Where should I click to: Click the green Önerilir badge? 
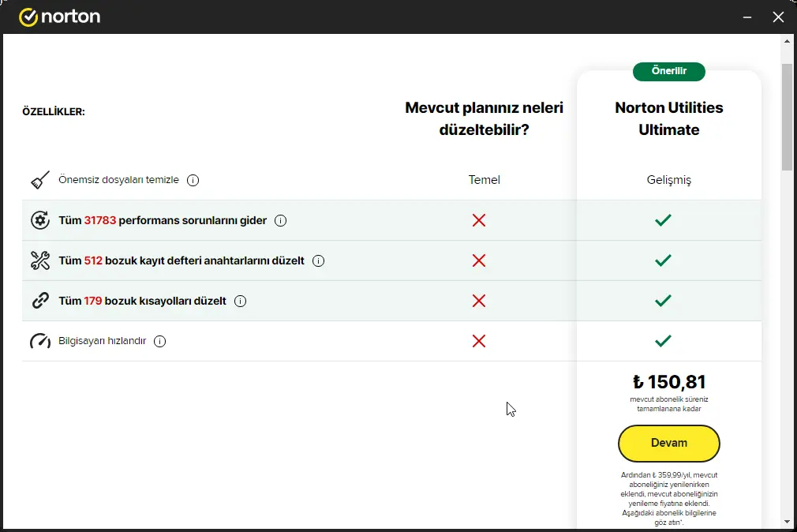[x=669, y=71]
